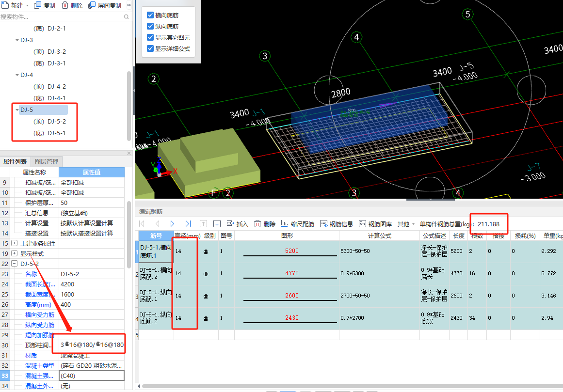Click the 筋号 column header

coord(156,235)
